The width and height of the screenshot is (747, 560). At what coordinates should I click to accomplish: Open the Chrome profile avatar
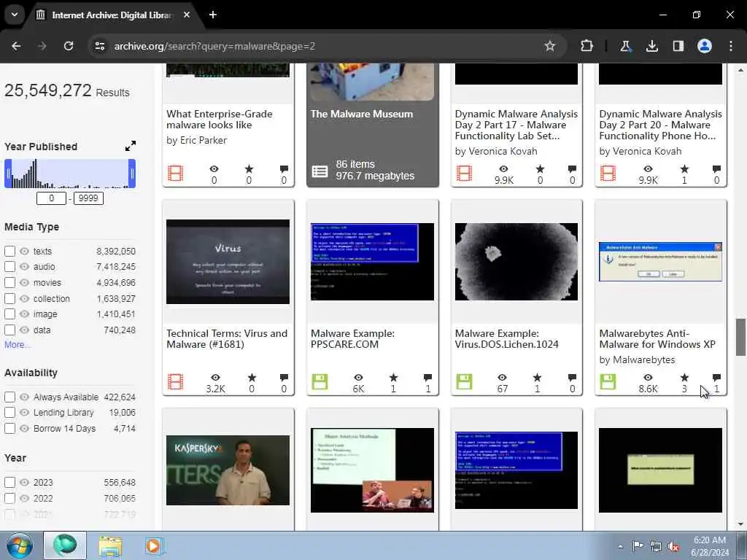tap(705, 46)
